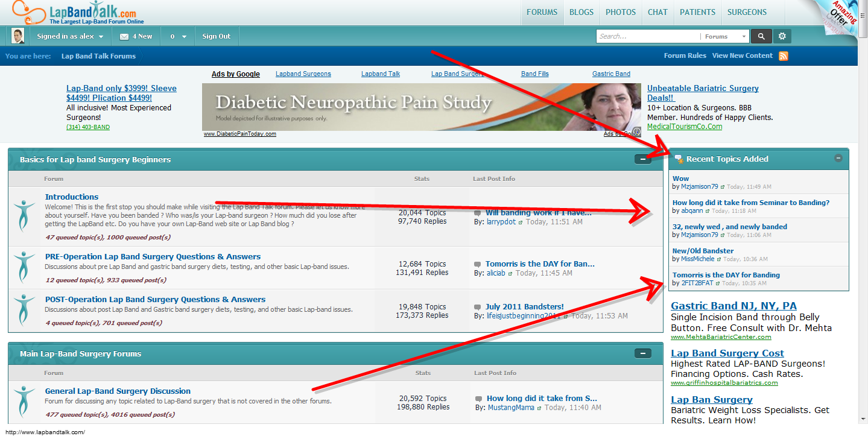Click the alex user avatar photo

click(18, 36)
